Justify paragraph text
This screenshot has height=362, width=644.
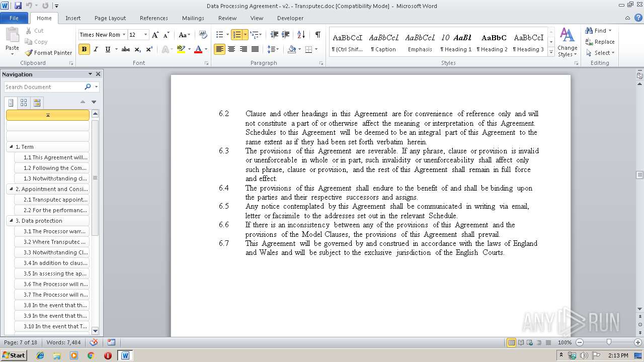pyautogui.click(x=255, y=49)
